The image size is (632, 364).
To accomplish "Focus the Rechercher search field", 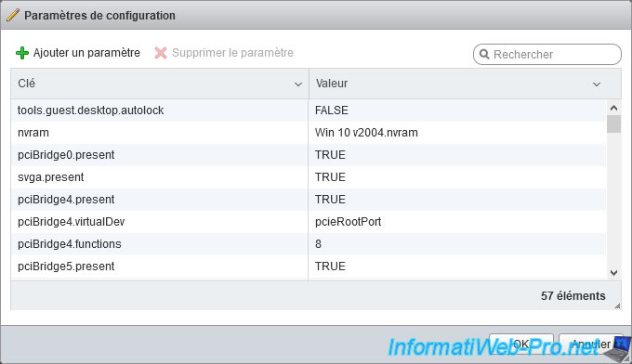I will pos(547,55).
